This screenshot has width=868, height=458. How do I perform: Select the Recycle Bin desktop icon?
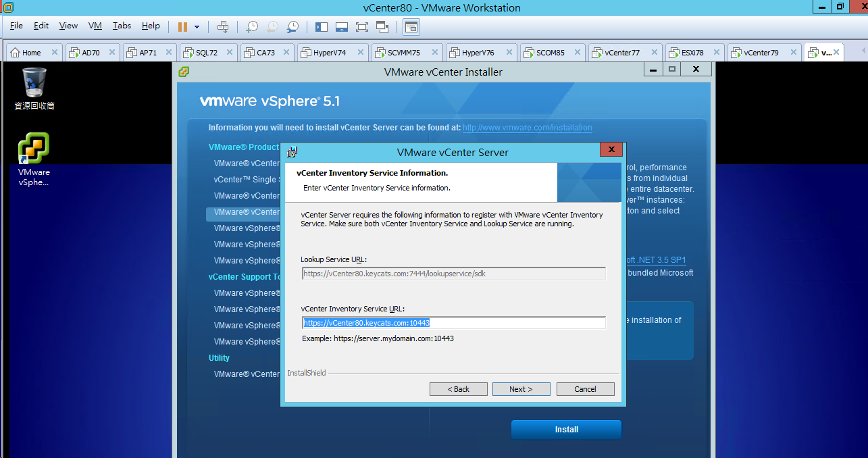click(34, 88)
